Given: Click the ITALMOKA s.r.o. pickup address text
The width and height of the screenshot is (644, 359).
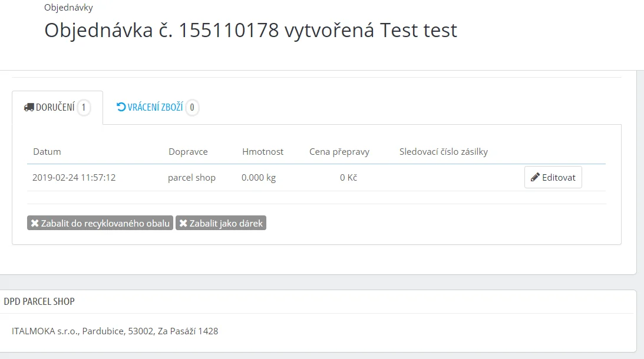Looking at the screenshot, I should (115, 331).
